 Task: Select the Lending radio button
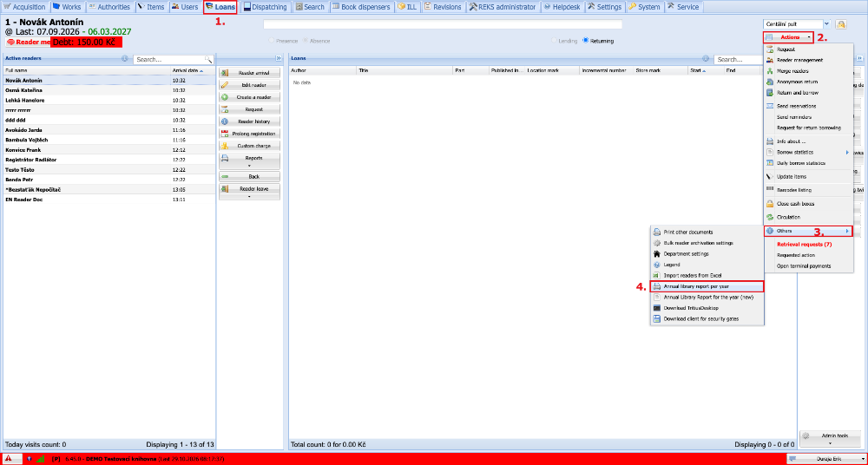click(x=554, y=41)
